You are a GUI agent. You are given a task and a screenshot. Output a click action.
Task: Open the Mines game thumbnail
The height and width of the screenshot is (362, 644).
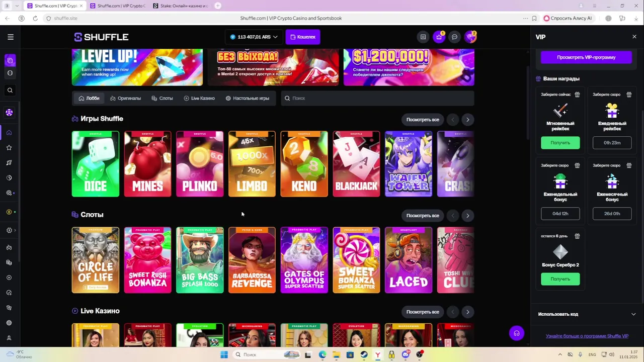[x=147, y=164]
